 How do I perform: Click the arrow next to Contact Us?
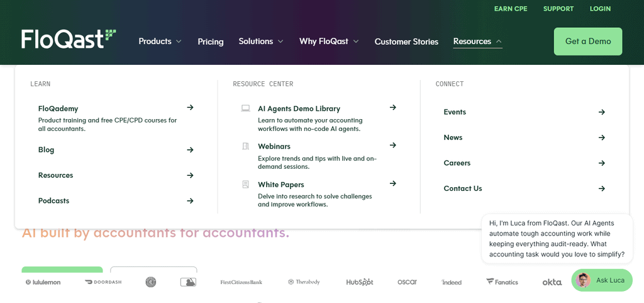pos(602,188)
